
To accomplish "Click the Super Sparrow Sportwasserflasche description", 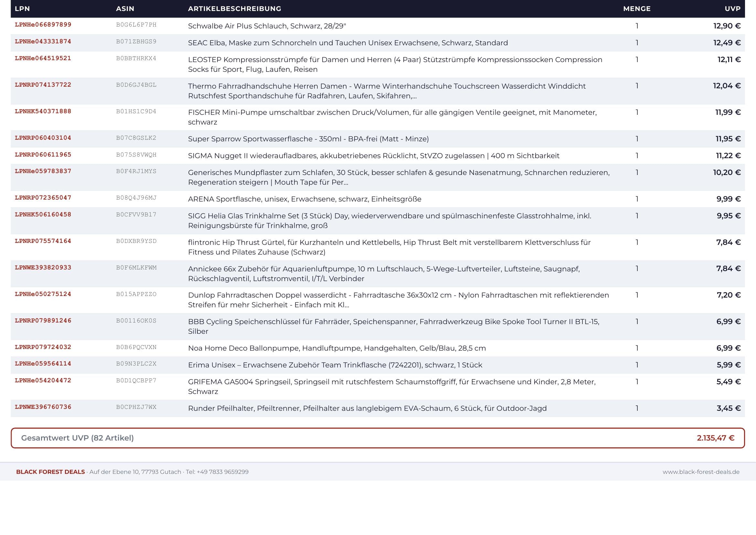I will pos(309,139).
